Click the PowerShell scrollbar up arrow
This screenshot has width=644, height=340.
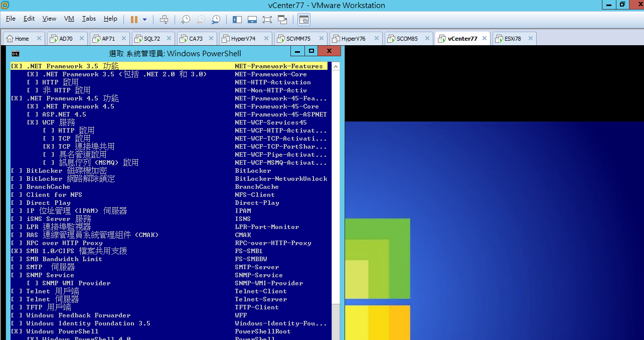[x=336, y=66]
